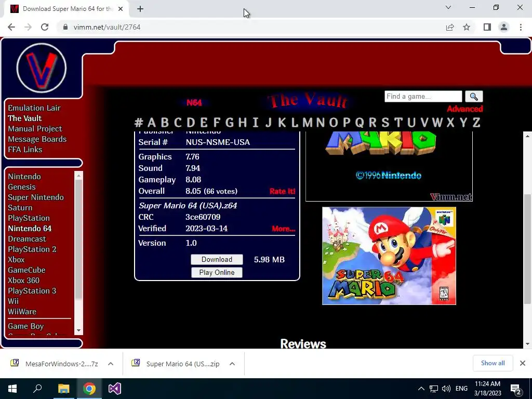Select Super Nintendo in the systems list
The image size is (532, 399).
pos(36,197)
